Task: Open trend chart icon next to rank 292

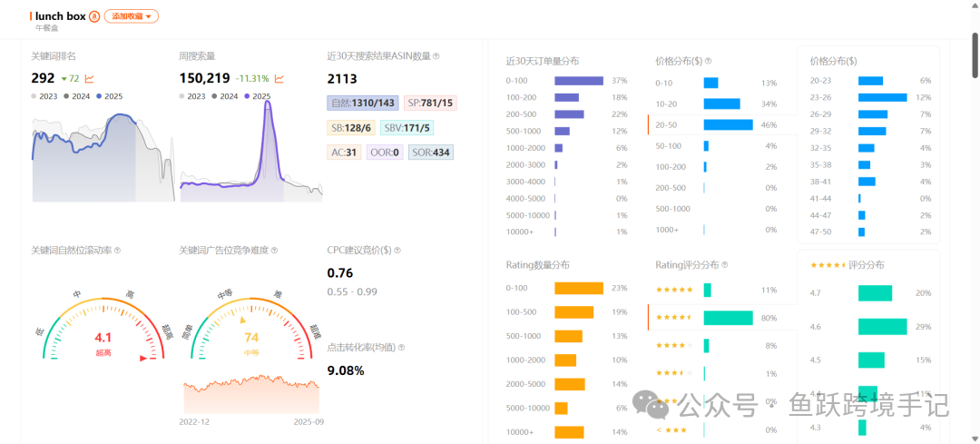Action: (x=89, y=79)
